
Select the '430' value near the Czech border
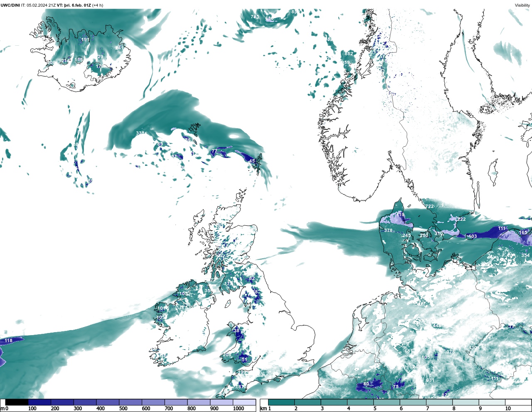473,348
